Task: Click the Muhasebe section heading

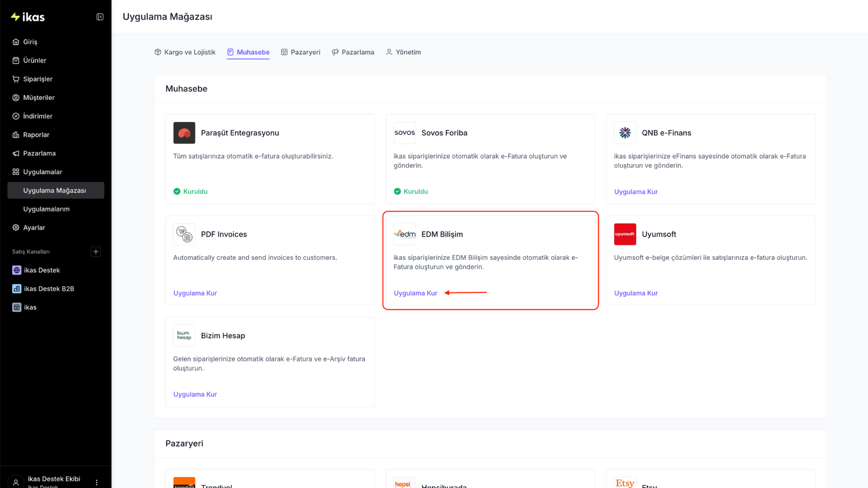Action: coord(186,89)
